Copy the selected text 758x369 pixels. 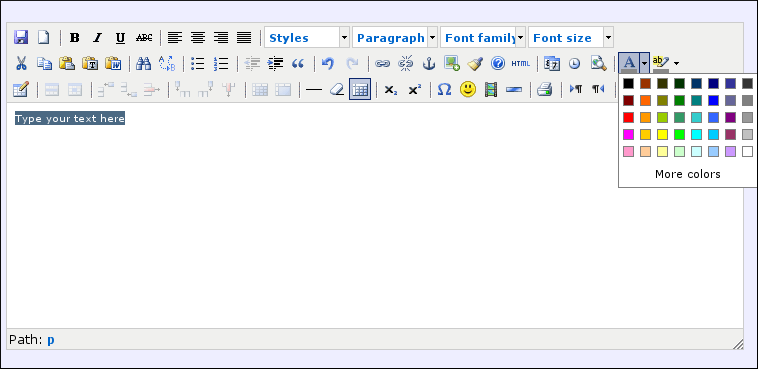[44, 63]
